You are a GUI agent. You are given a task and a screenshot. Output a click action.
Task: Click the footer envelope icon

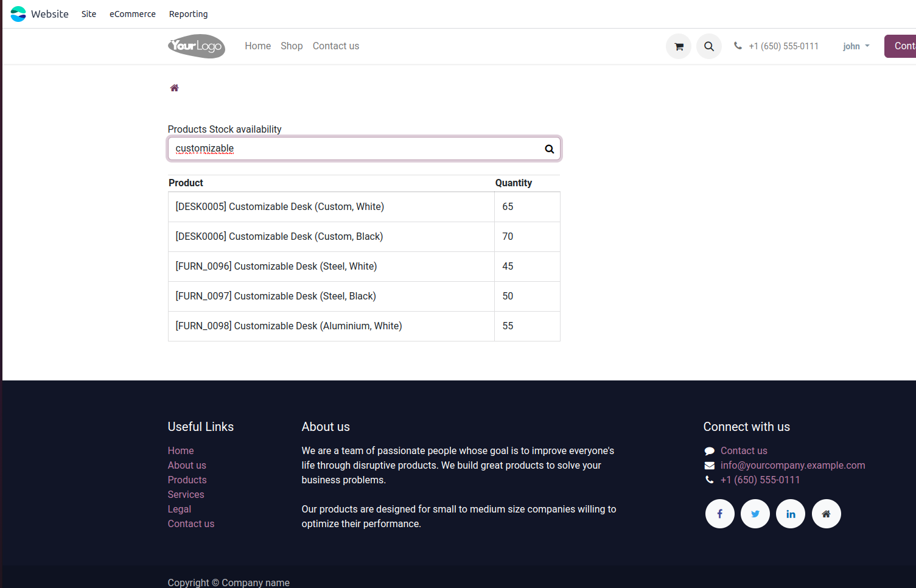click(709, 466)
